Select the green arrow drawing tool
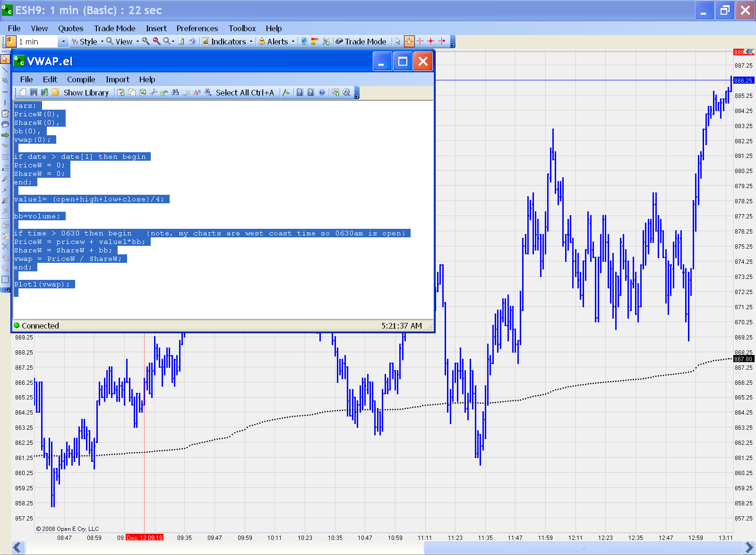The width and height of the screenshot is (756, 555). 5,135
